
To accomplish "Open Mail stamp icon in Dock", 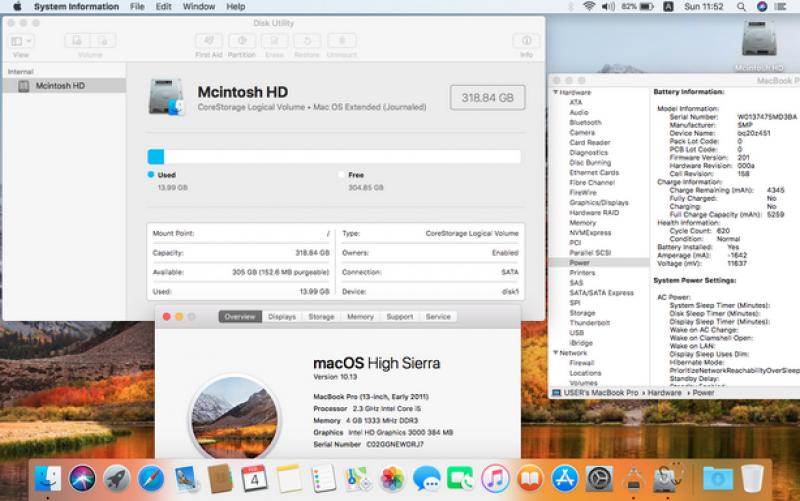I will coord(186,479).
